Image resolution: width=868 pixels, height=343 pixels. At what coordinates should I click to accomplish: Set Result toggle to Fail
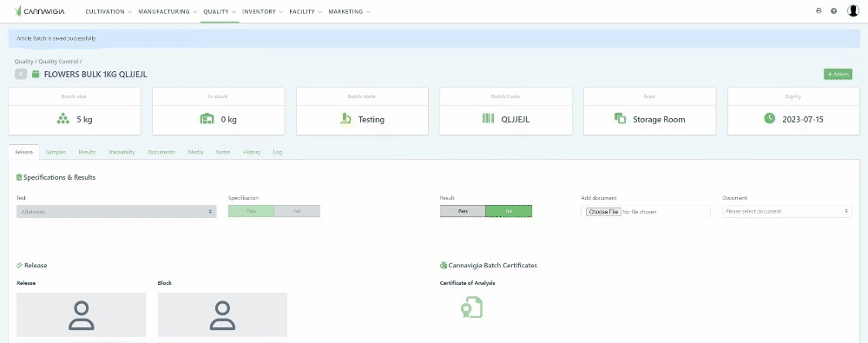coord(509,211)
